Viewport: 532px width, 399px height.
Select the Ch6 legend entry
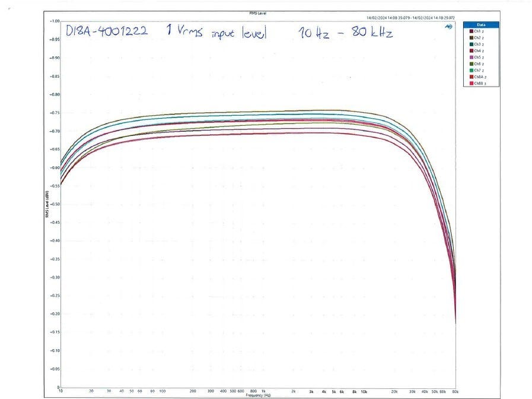pyautogui.click(x=477, y=64)
